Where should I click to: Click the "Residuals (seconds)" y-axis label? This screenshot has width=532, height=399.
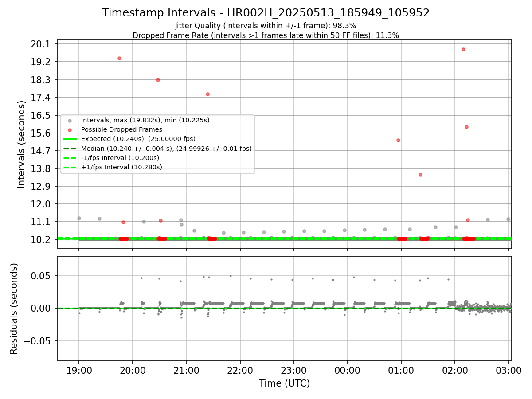coord(14,309)
